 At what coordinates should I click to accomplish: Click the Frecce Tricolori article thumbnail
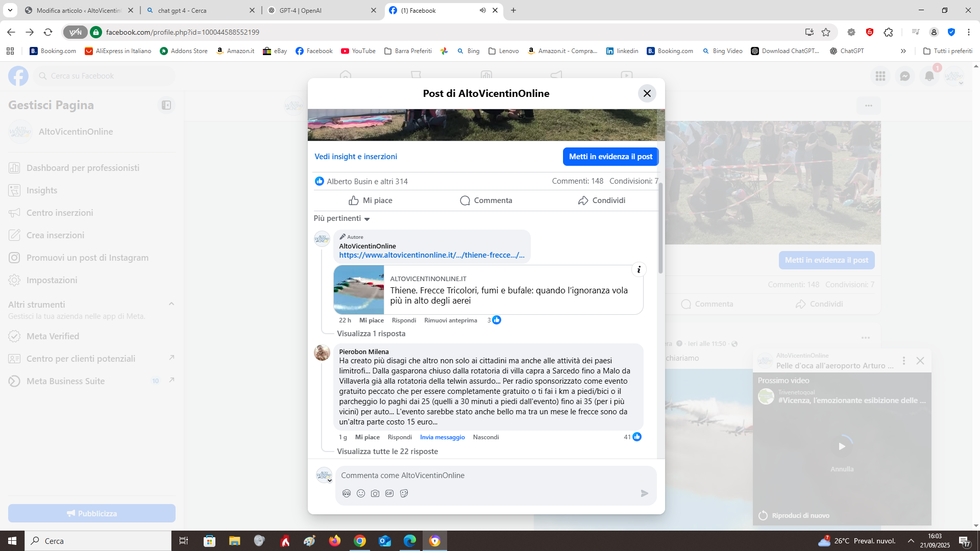[x=359, y=290]
